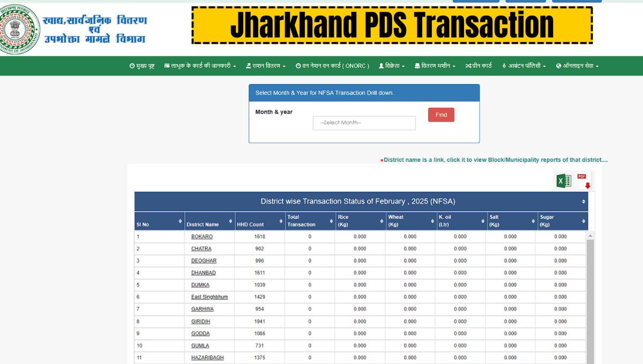This screenshot has height=364, width=643.
Task: Open East Singhbhum district link
Action: pyautogui.click(x=210, y=297)
